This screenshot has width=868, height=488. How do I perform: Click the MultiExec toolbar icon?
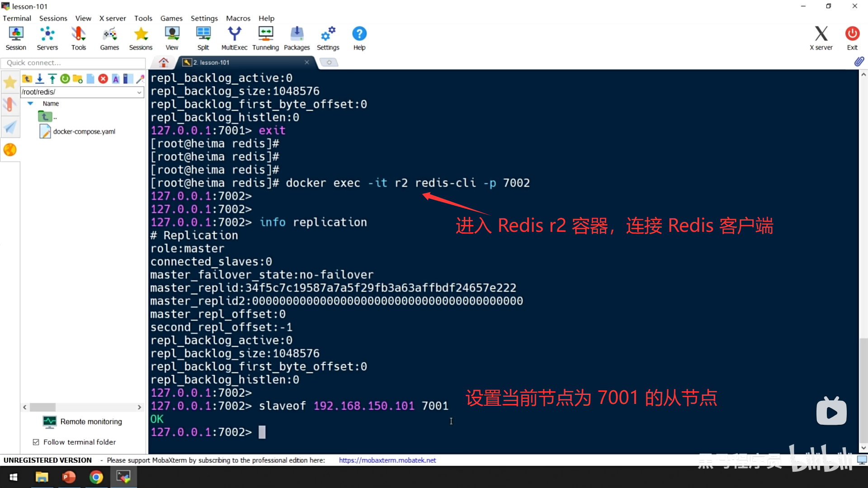pos(234,38)
